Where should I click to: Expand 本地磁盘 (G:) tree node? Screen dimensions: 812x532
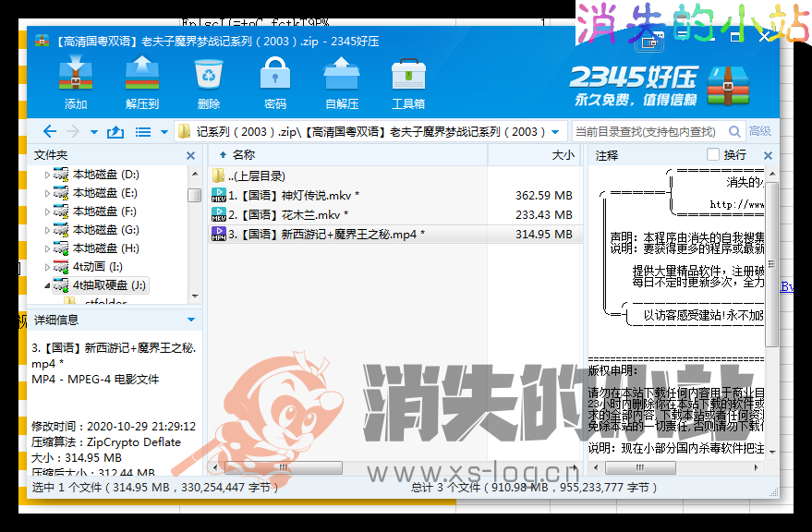pyautogui.click(x=47, y=230)
